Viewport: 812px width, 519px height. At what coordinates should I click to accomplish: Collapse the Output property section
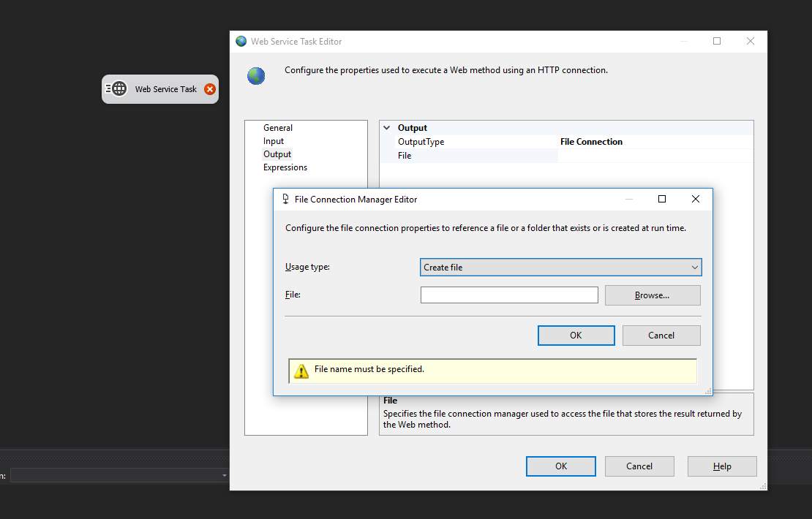387,128
